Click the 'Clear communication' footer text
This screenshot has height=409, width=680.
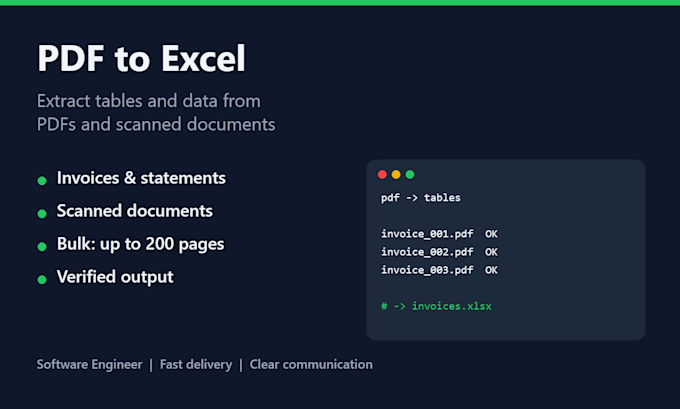(x=311, y=364)
